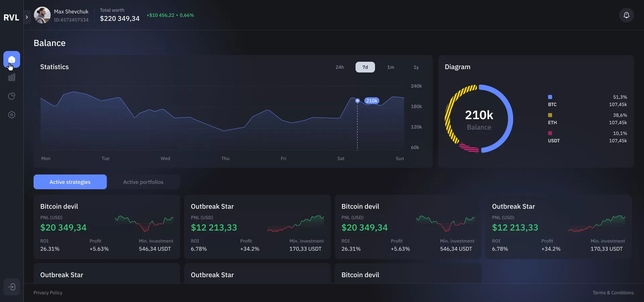Expand the sidebar with chevron arrow
Viewport: 644px width, 302px height.
27,17
